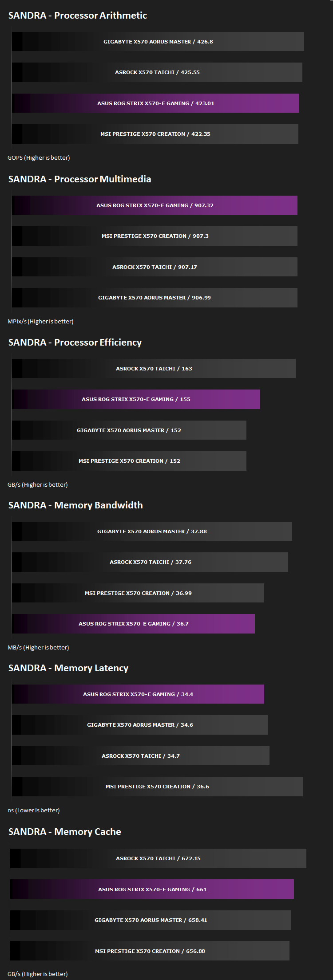Click the SANDRA - Memory Latency heading
The width and height of the screenshot is (333, 980).
pyautogui.click(x=68, y=668)
